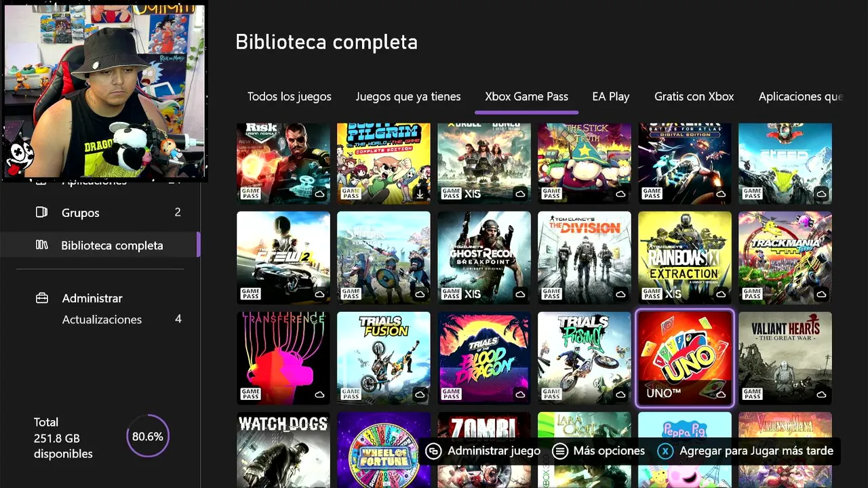Click the download icon on Scott Pilgrim tile
Image resolution: width=868 pixels, height=488 pixels.
point(420,194)
